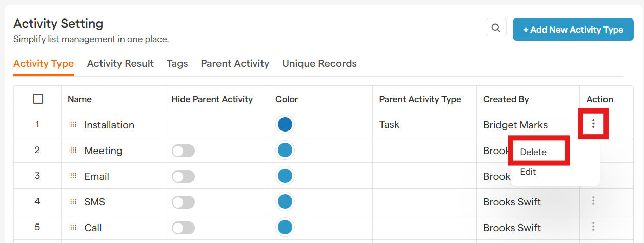Toggle Hide Parent Activity for Email

coord(183,176)
